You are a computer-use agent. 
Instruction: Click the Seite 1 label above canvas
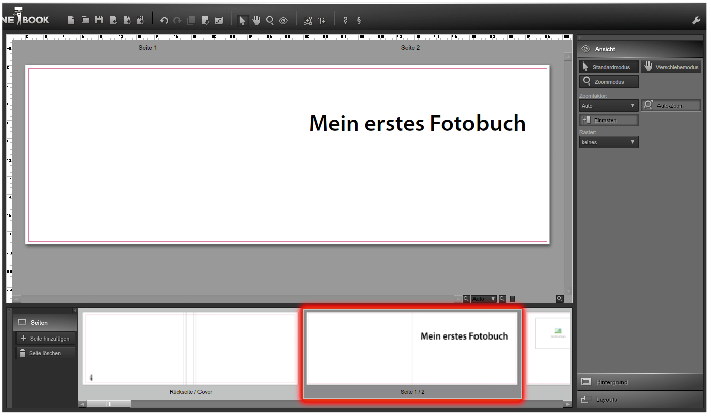(x=148, y=48)
